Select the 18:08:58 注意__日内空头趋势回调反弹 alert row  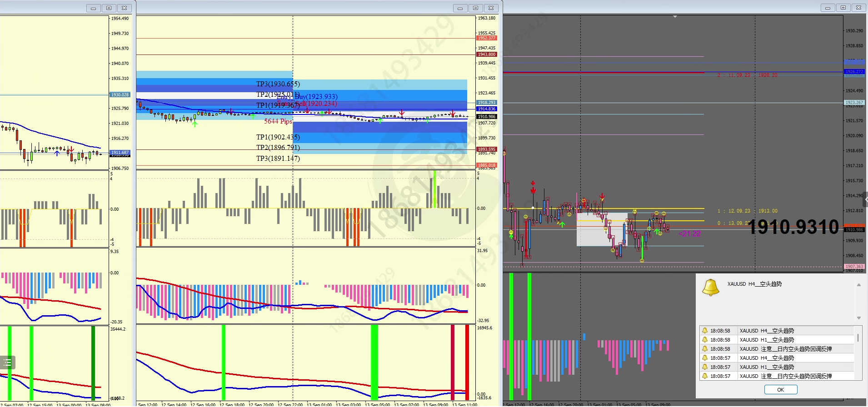tap(777, 349)
